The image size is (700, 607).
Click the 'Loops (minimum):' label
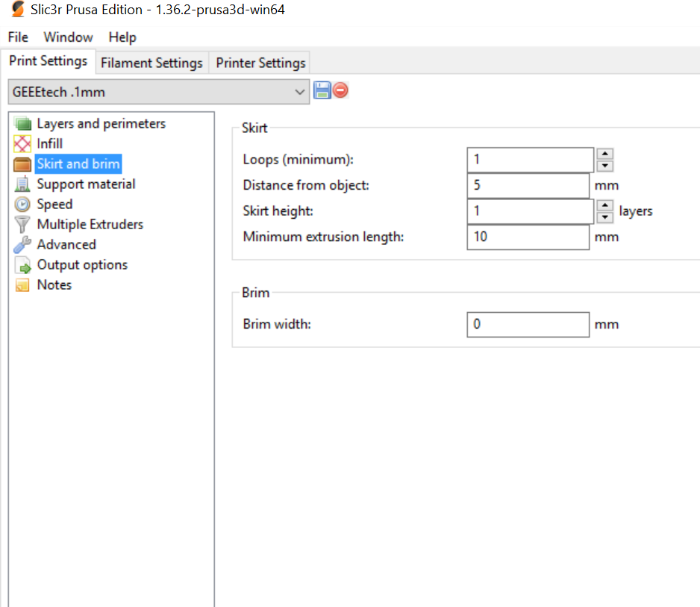[299, 160]
